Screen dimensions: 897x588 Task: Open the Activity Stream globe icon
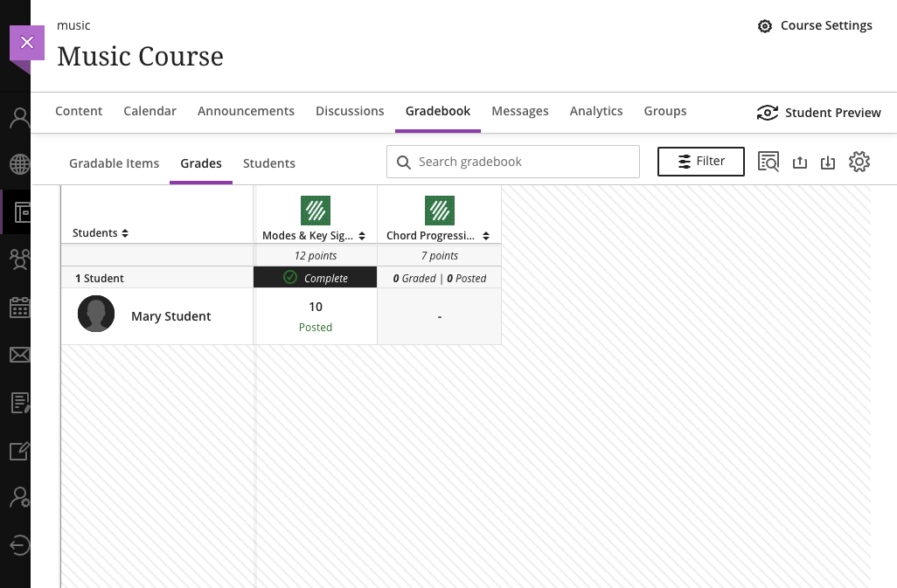coord(19,164)
